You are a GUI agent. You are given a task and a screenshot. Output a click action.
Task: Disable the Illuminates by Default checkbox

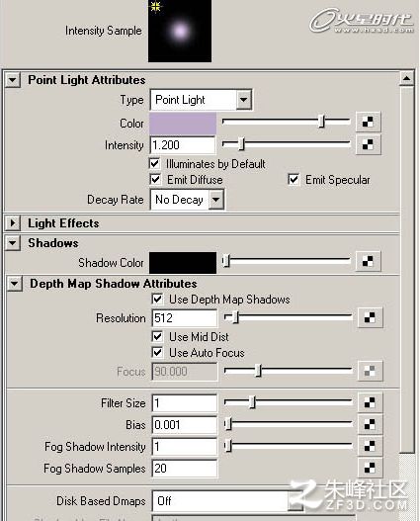tap(155, 163)
